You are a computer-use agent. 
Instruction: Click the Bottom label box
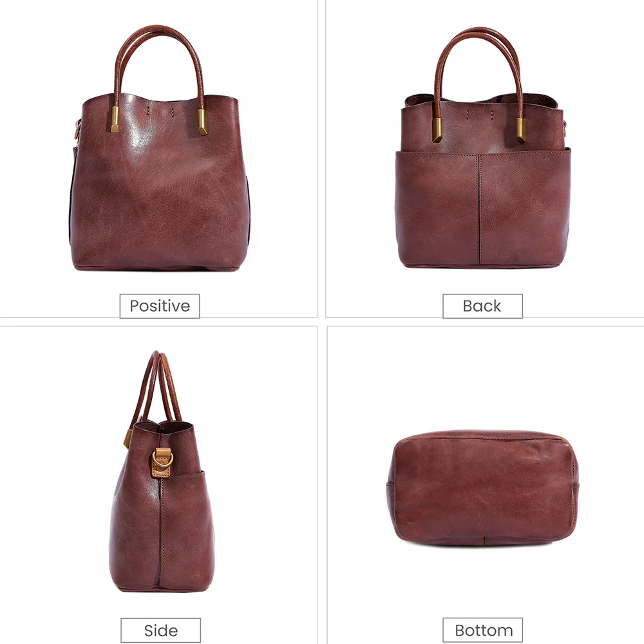tap(482, 630)
